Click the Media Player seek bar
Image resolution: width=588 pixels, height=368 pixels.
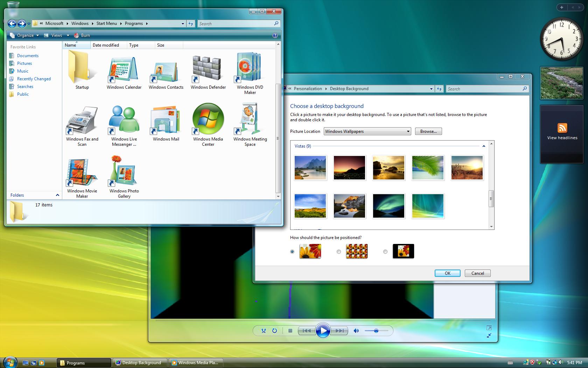point(323,320)
